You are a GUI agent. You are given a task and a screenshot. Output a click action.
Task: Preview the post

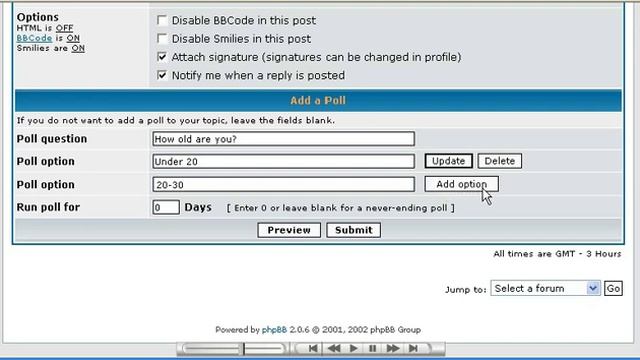[289, 230]
